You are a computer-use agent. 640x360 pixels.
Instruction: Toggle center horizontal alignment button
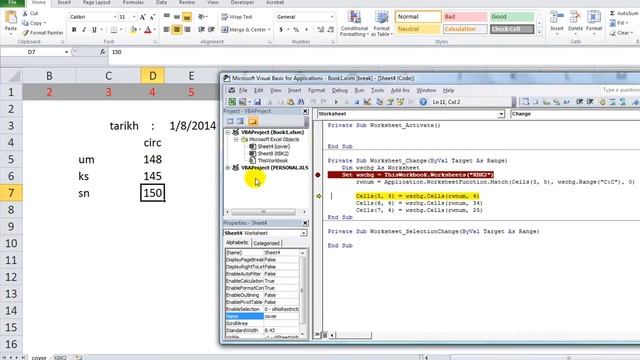coord(177,30)
